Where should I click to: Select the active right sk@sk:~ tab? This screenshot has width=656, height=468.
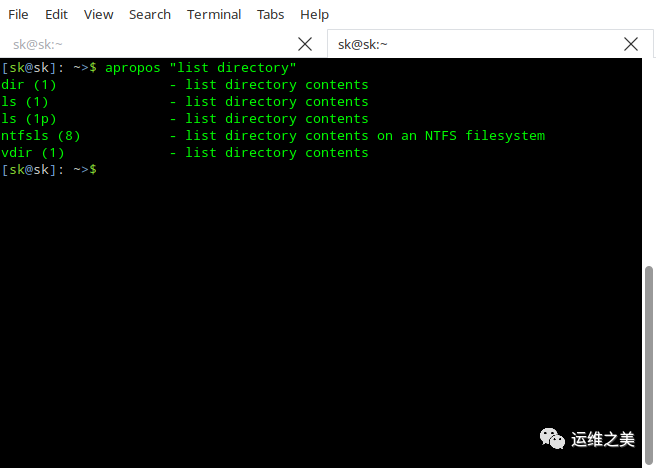click(x=470, y=44)
